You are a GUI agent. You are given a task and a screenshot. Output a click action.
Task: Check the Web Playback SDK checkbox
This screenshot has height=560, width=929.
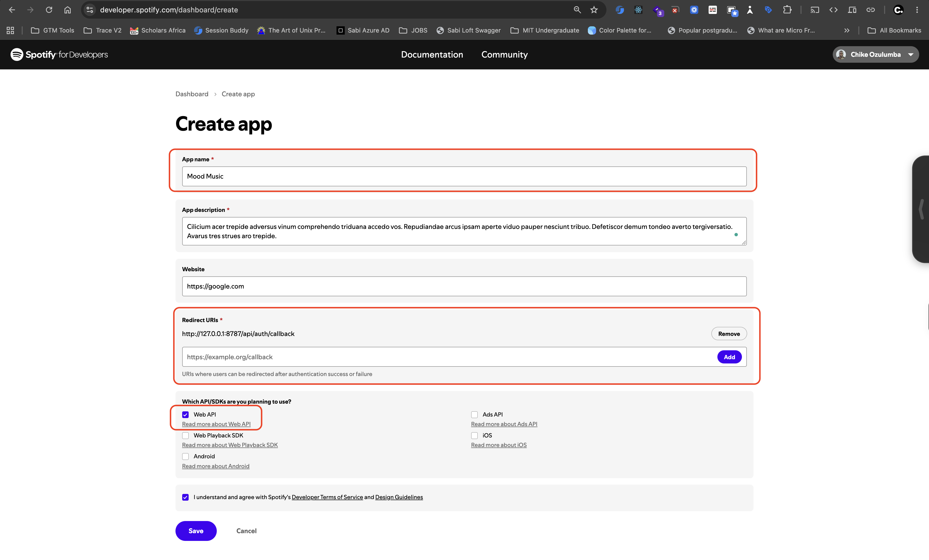pyautogui.click(x=186, y=435)
